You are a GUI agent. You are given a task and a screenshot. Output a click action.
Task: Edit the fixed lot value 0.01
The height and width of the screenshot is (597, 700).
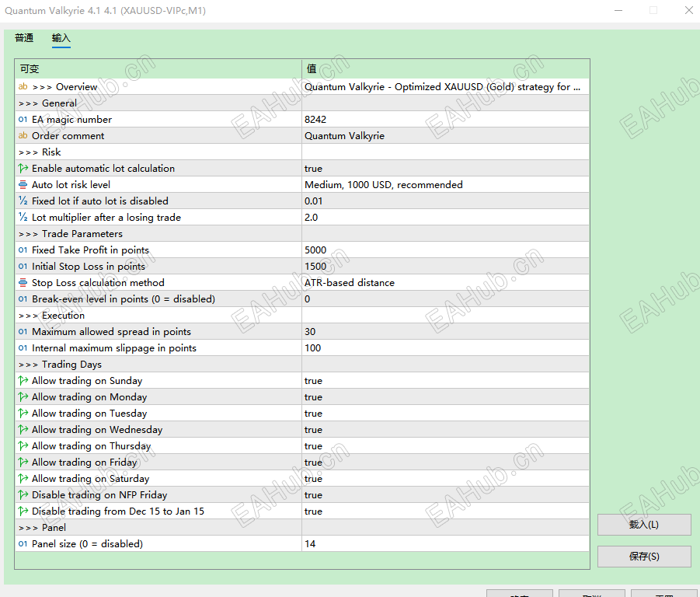(x=445, y=201)
